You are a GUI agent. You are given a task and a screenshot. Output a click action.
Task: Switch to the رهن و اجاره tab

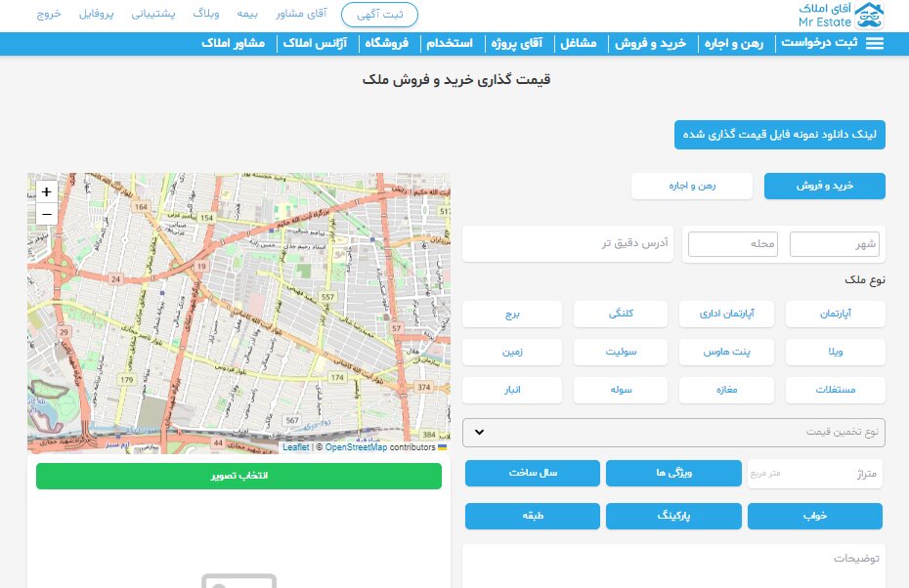click(692, 186)
